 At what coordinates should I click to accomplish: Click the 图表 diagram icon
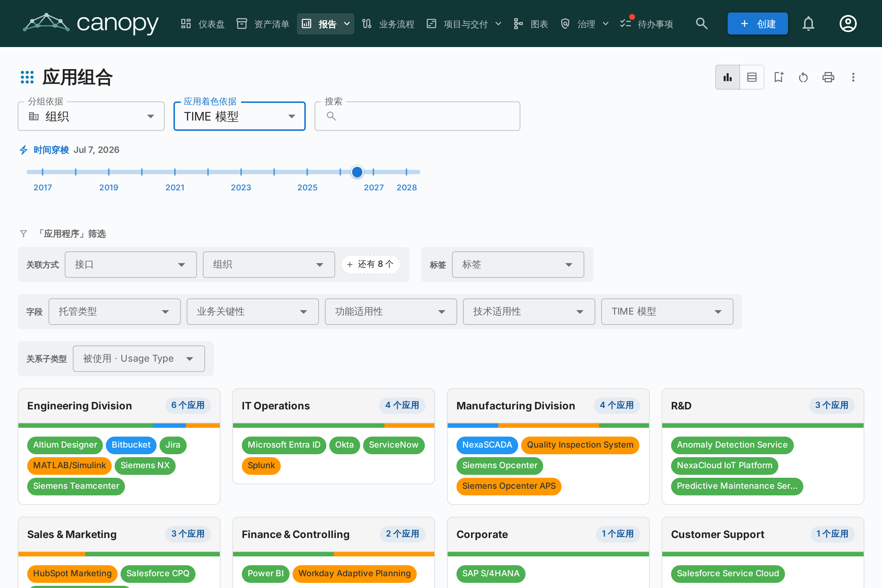coord(518,24)
